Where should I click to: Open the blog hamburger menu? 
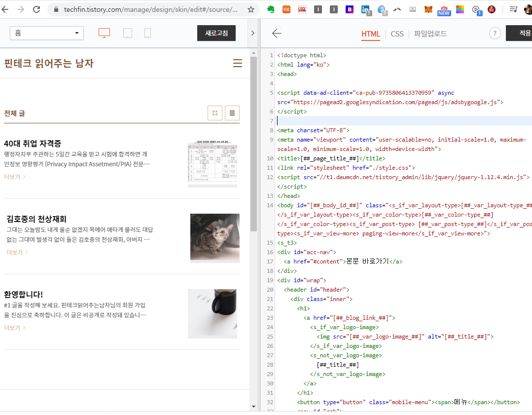[x=238, y=63]
